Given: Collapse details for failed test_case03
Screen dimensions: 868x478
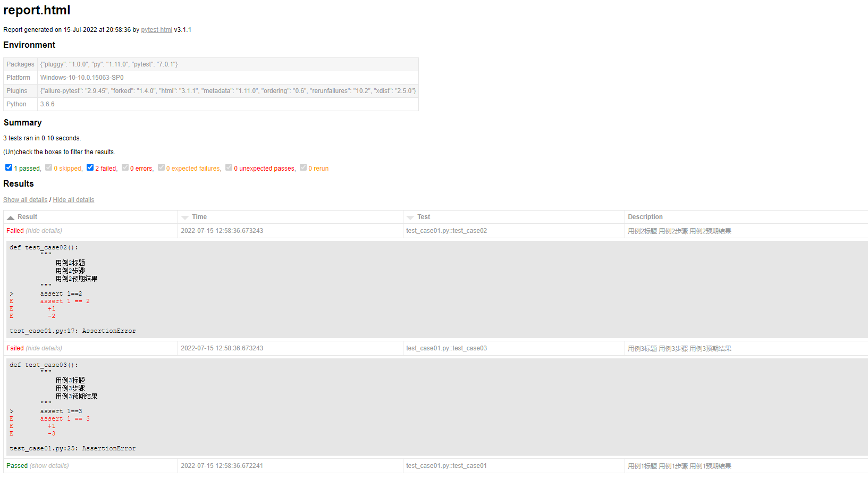Looking at the screenshot, I should coord(44,348).
